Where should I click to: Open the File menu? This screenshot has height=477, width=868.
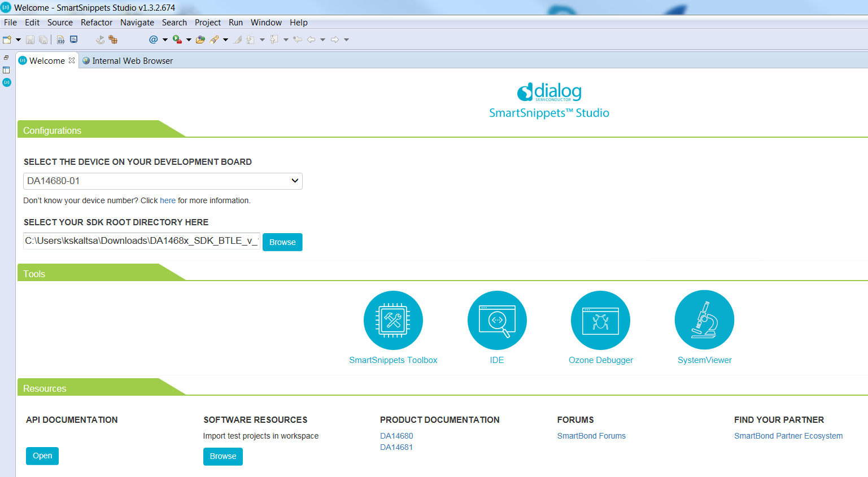(10, 23)
